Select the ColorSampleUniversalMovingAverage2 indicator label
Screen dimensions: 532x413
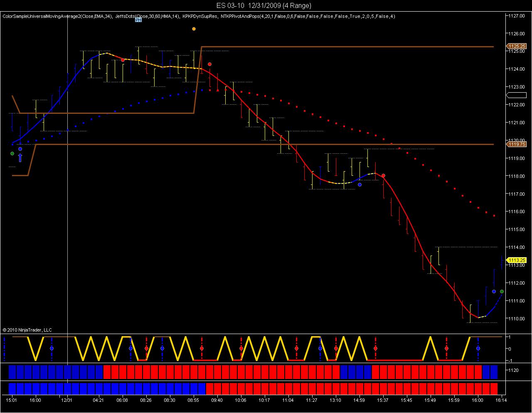point(57,16)
